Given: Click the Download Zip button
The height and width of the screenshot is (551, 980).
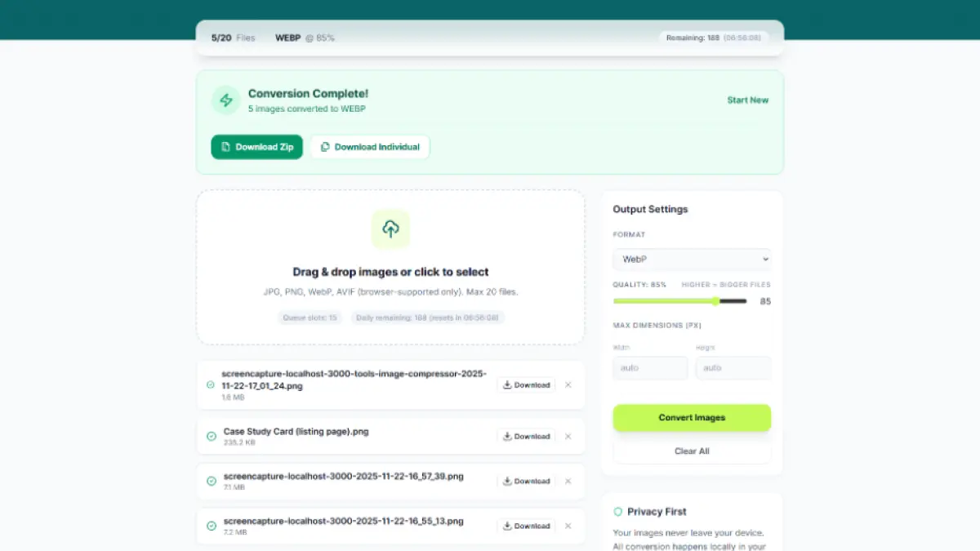Looking at the screenshot, I should point(257,147).
